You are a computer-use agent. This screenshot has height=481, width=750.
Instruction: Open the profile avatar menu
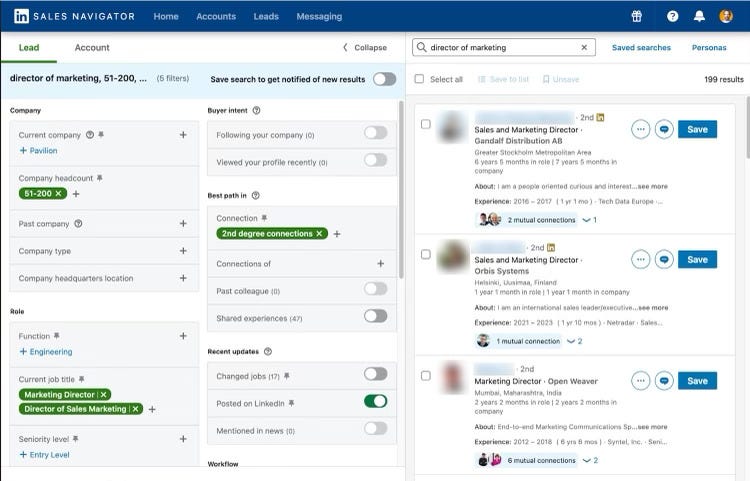[x=726, y=16]
